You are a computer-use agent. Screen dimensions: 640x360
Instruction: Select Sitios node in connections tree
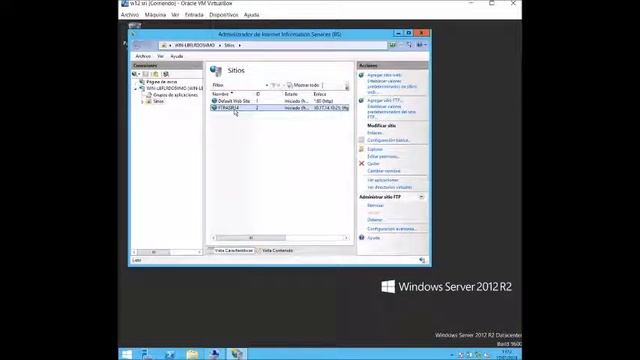coord(158,101)
